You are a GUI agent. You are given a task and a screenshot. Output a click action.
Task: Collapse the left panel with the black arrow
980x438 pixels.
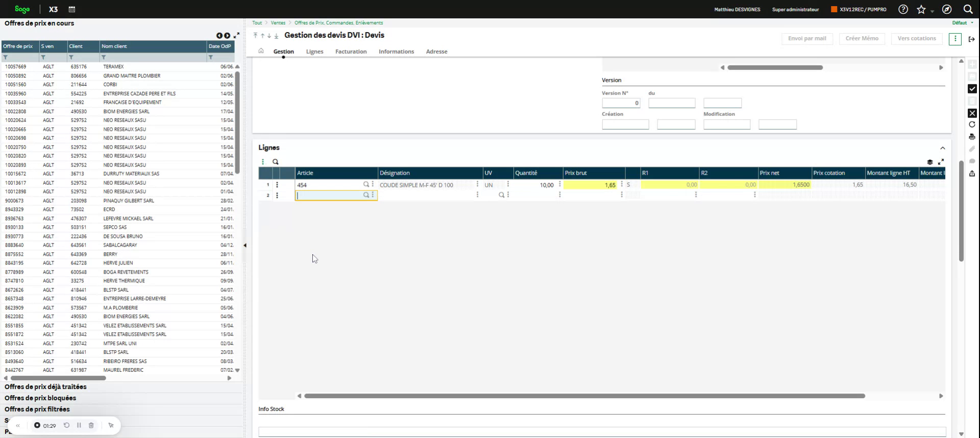[x=245, y=246]
